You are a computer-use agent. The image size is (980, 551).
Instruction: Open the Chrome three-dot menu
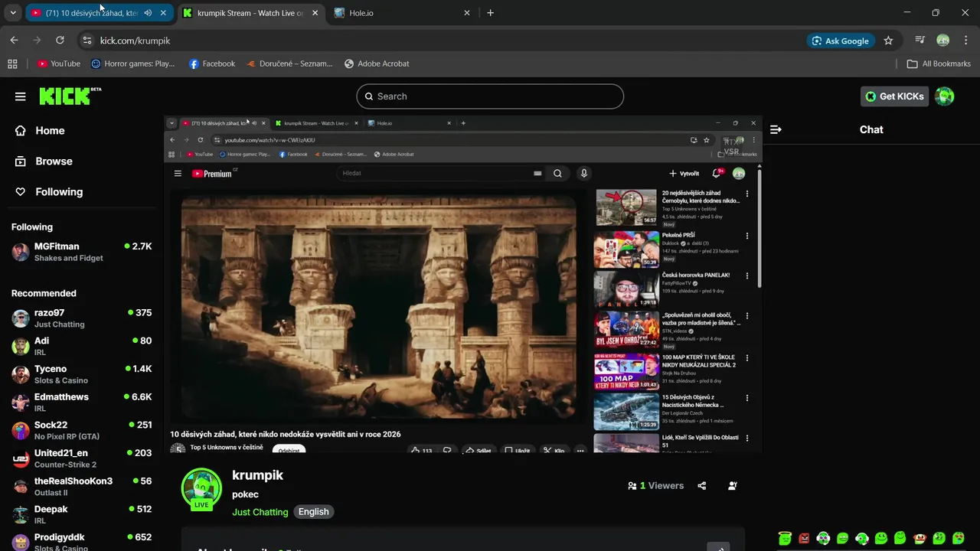(x=965, y=41)
